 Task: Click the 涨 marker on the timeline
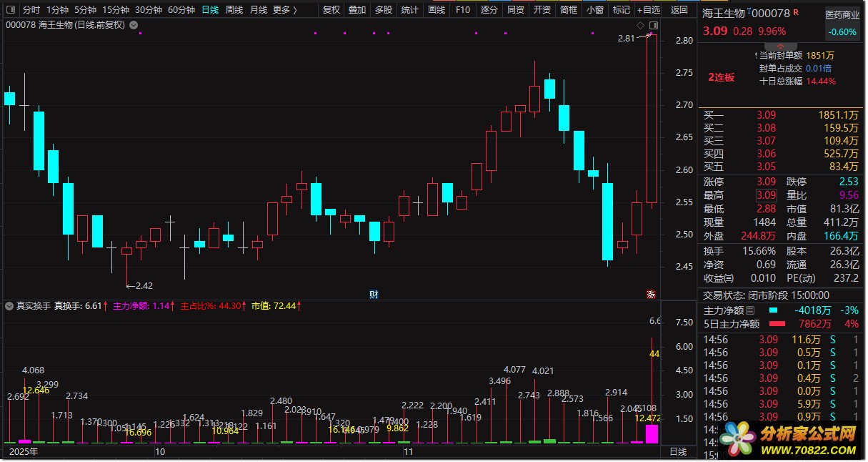tap(651, 294)
